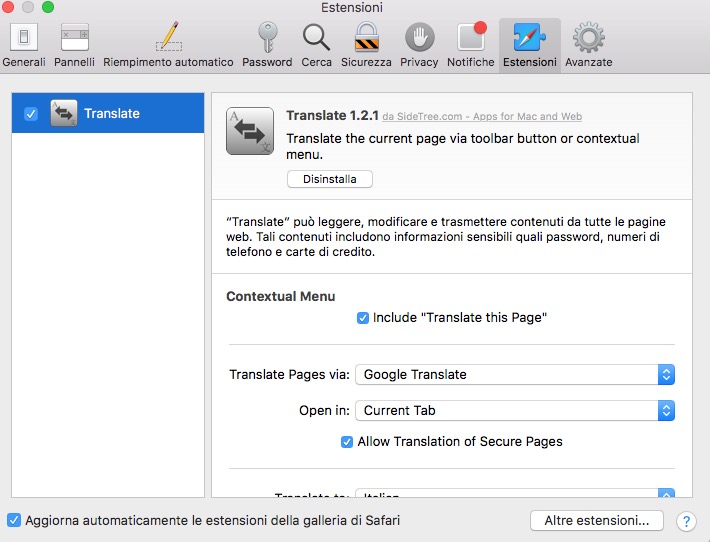Click the Disinstalla button
The height and width of the screenshot is (542, 710).
click(x=330, y=179)
